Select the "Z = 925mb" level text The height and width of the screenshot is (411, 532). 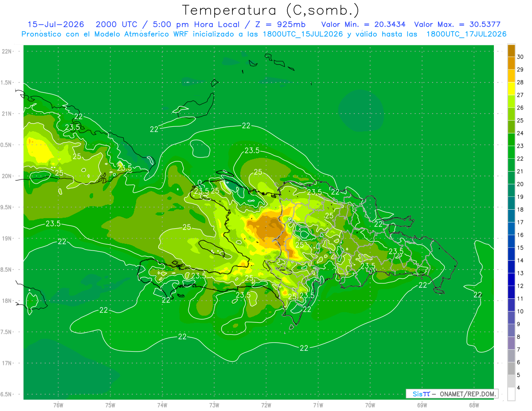281,24
